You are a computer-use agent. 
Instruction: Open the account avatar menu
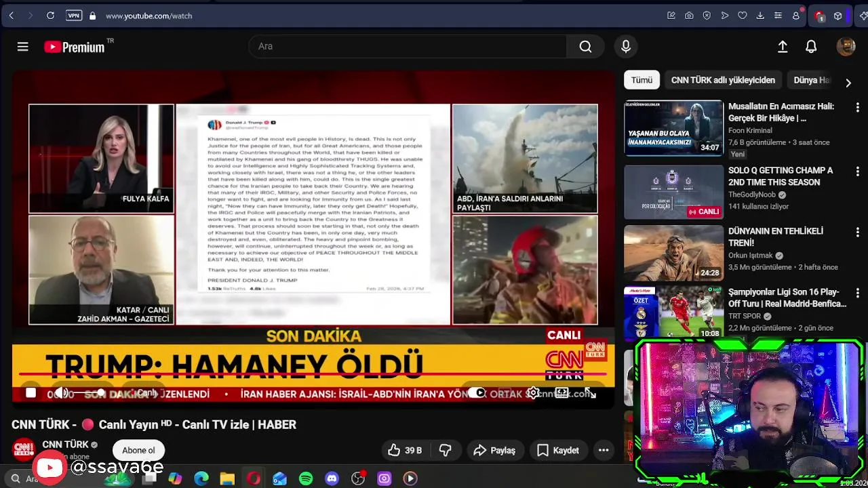[x=846, y=46]
